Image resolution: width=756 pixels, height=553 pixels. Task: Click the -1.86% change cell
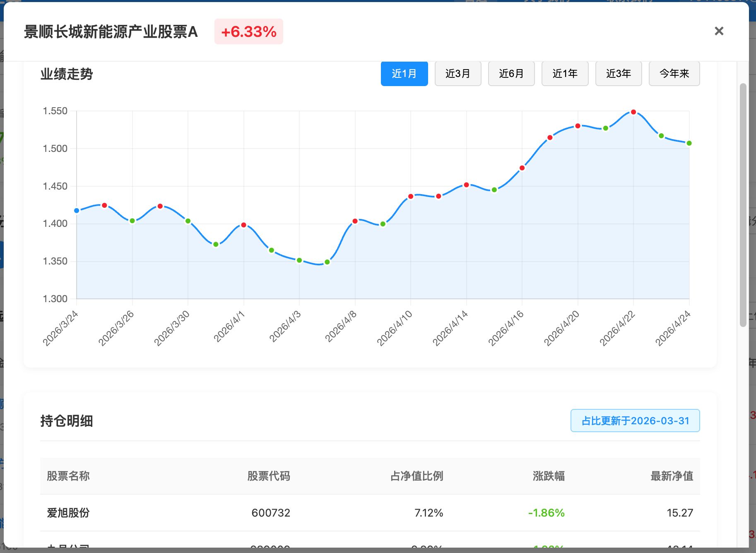point(546,513)
